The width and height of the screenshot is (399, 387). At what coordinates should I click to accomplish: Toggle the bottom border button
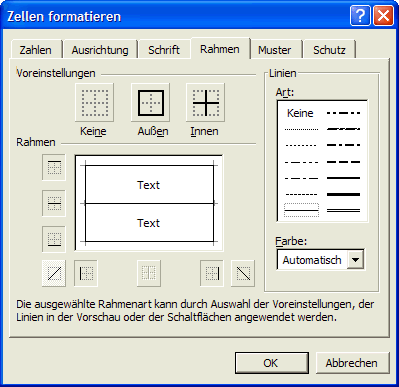click(54, 239)
